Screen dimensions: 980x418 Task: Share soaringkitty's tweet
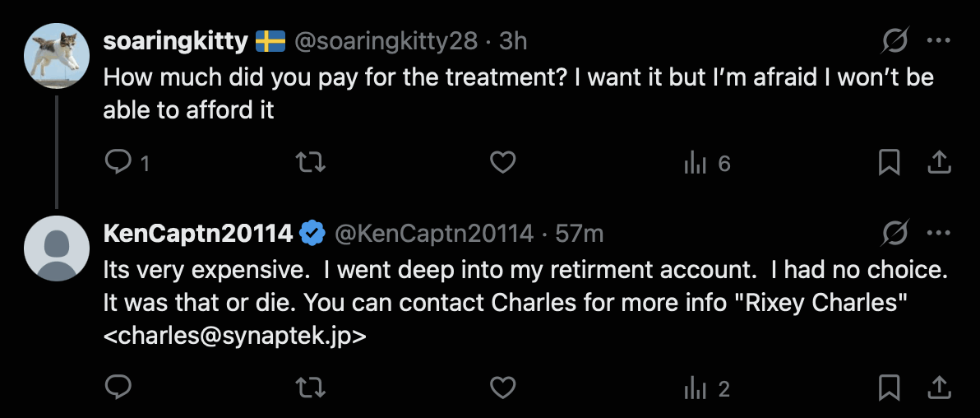pos(939,164)
